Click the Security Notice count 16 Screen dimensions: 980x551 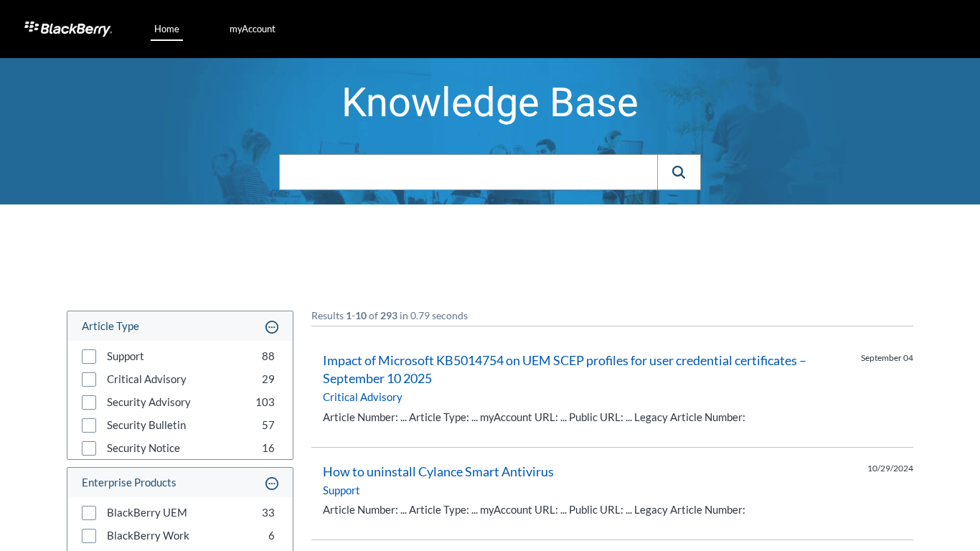[268, 448]
